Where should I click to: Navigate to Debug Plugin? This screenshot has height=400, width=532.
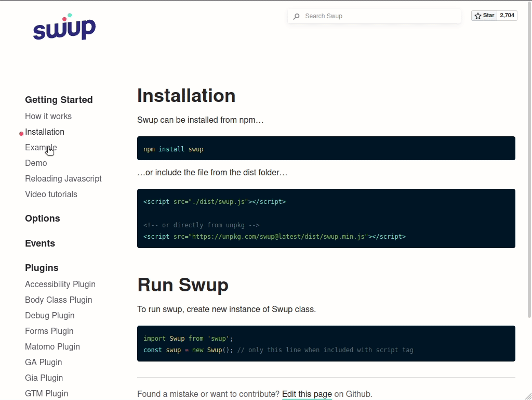[50, 315]
